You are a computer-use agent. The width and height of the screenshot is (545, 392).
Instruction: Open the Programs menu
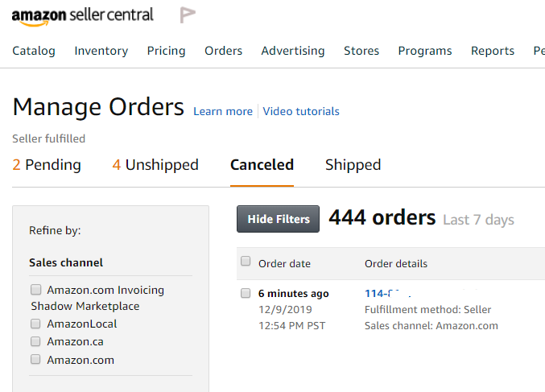click(x=425, y=51)
